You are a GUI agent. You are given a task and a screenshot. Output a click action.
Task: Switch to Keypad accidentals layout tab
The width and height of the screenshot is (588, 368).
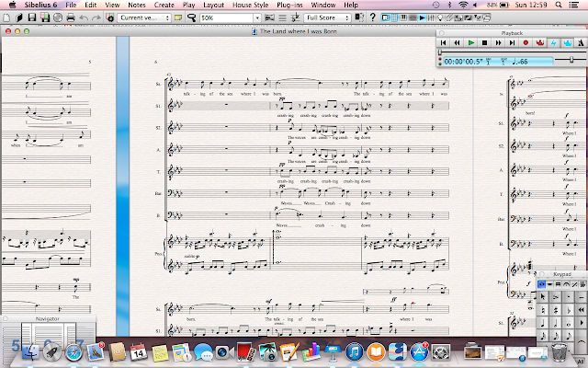[x=582, y=284]
